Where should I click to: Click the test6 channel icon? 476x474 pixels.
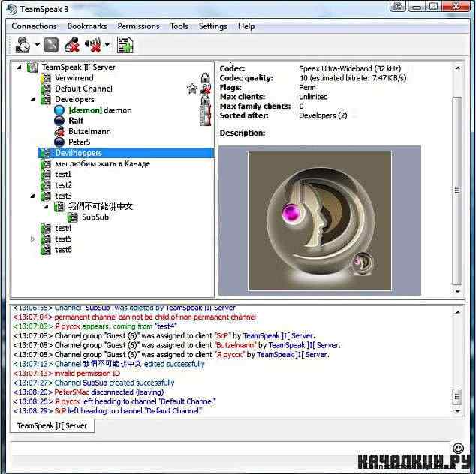point(46,250)
